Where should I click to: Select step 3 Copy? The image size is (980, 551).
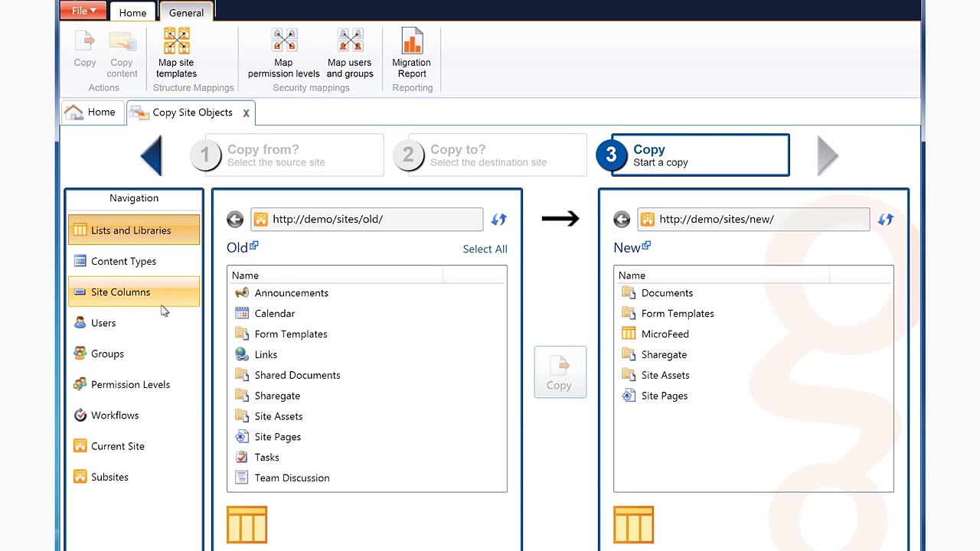pos(693,155)
